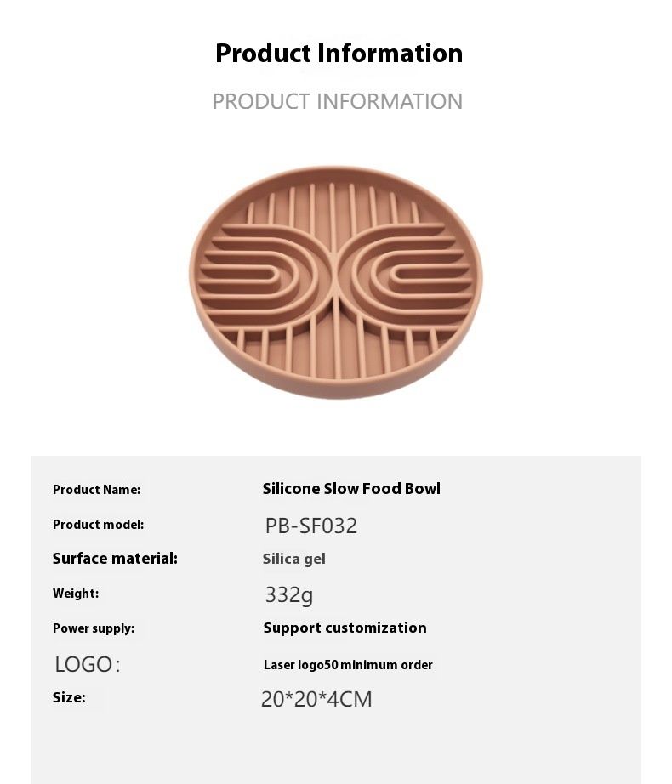Click the model number PB-SF032

(311, 526)
